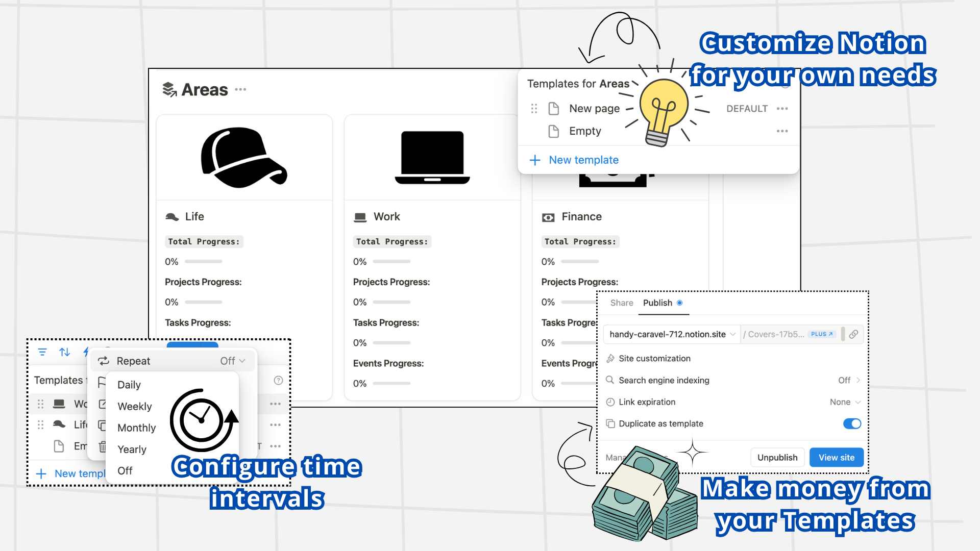
Task: Open the Work area title
Action: pos(387,216)
